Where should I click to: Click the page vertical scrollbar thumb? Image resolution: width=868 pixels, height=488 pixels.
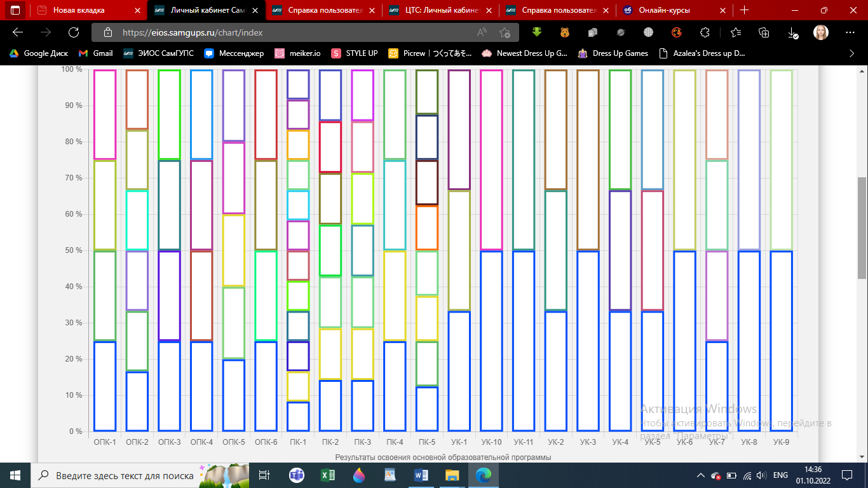(x=862, y=227)
